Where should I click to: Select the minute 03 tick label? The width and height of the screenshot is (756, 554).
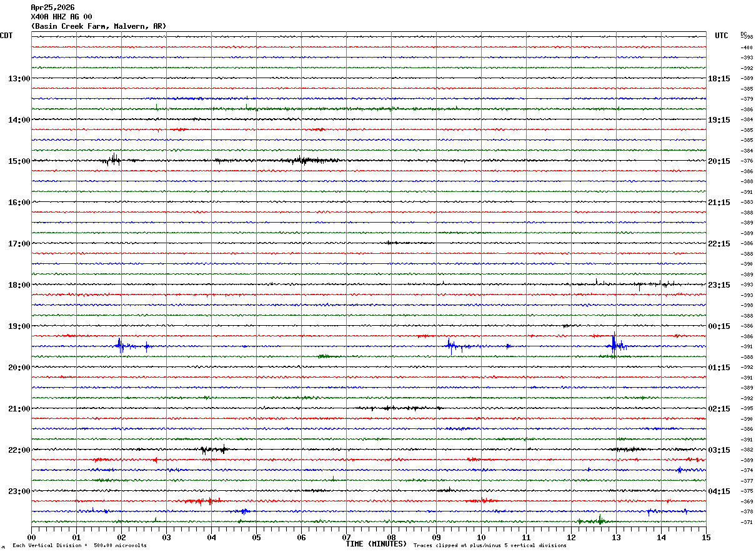pos(166,537)
